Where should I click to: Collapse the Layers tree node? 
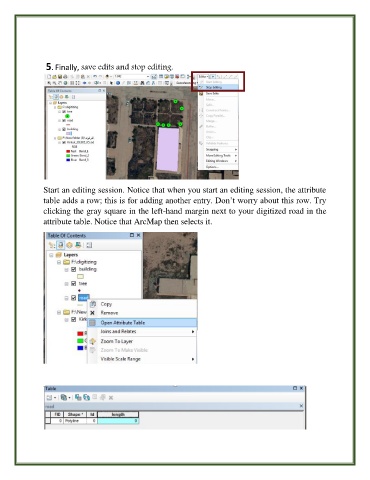(51, 255)
